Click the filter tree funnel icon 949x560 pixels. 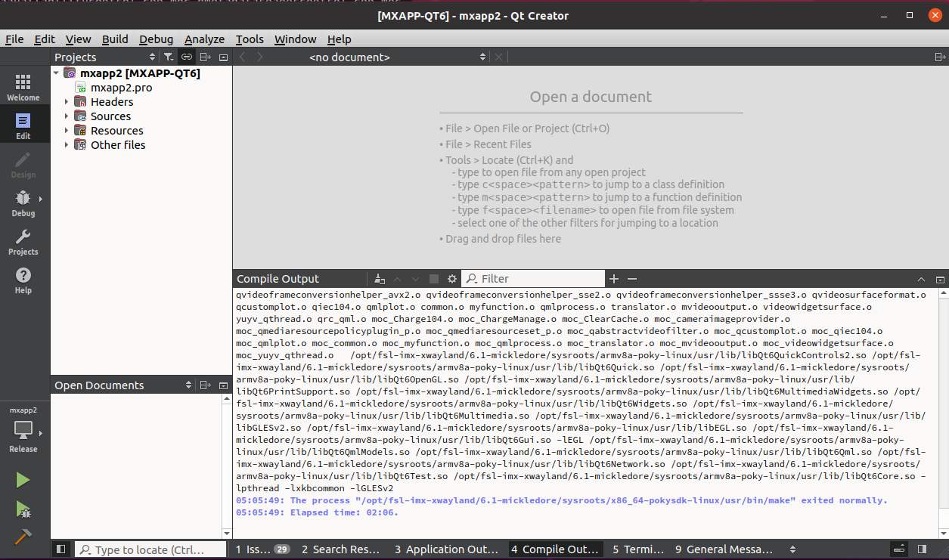[169, 57]
